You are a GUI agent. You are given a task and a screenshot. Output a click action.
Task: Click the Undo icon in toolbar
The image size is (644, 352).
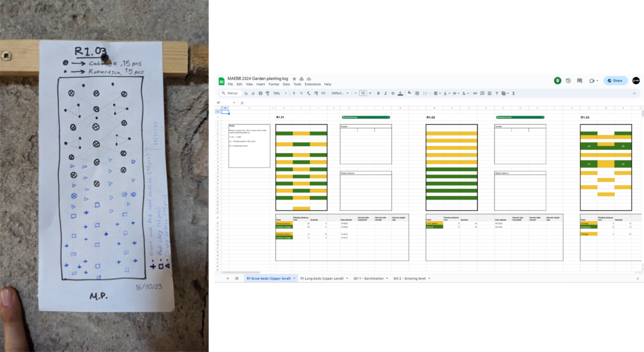click(x=245, y=93)
